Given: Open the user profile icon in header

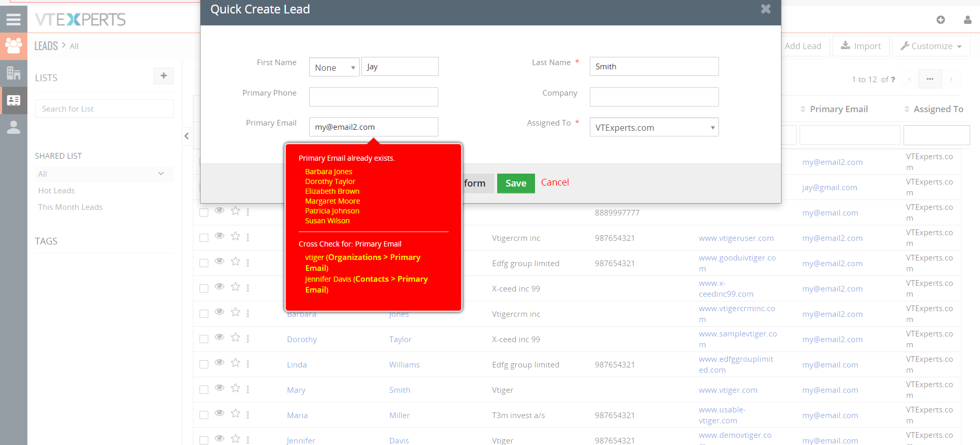Looking at the screenshot, I should click(968, 20).
